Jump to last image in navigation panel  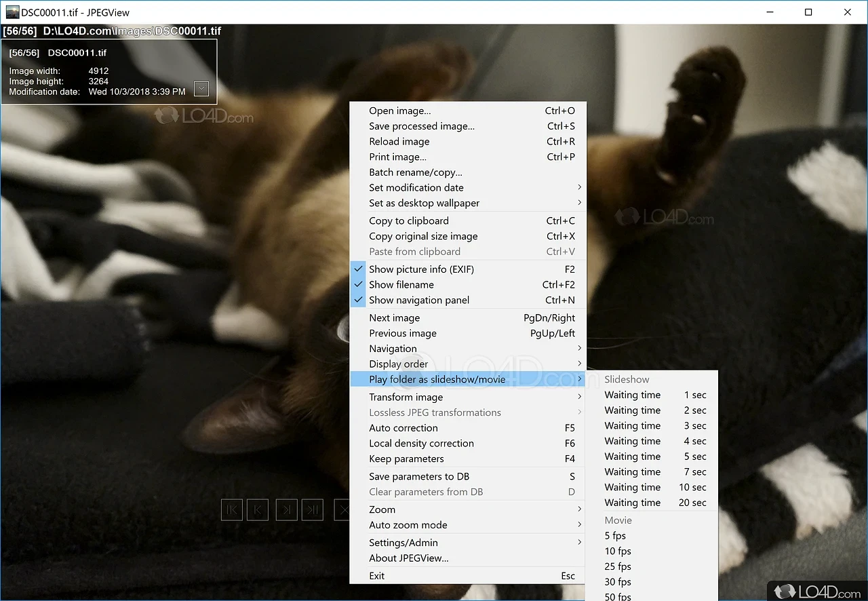313,510
